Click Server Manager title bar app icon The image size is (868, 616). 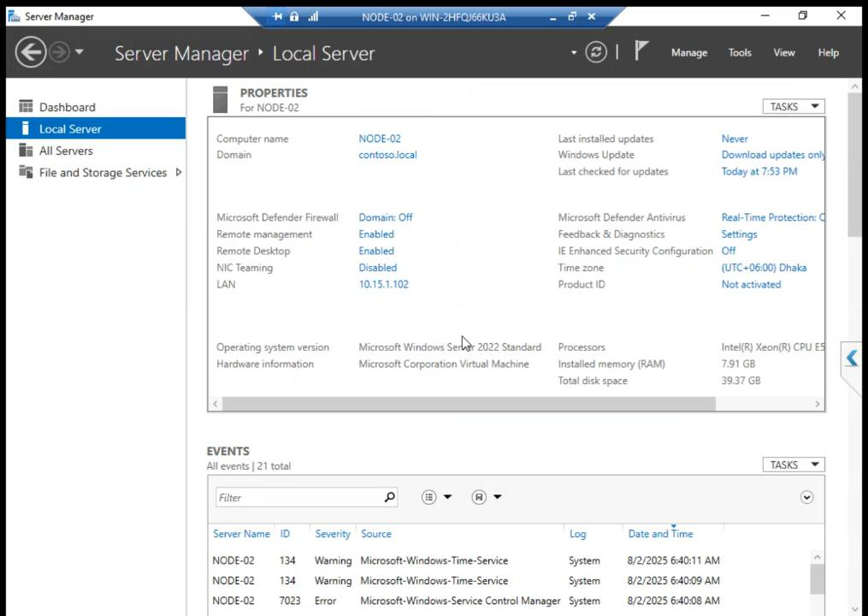point(14,16)
